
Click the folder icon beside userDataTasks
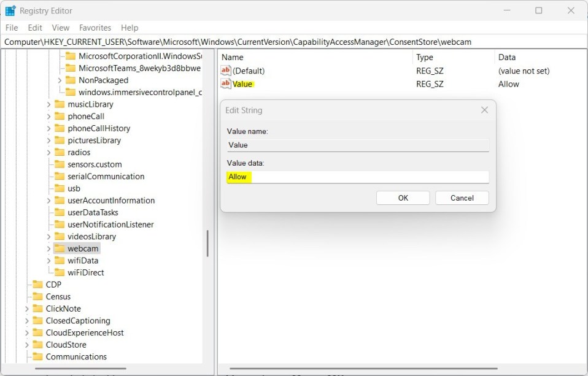60,212
